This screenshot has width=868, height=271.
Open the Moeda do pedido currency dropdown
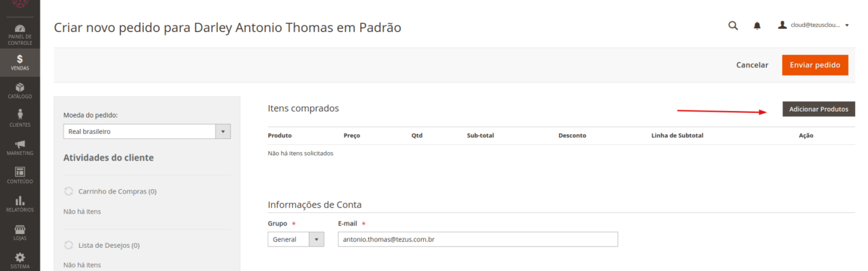(x=147, y=132)
